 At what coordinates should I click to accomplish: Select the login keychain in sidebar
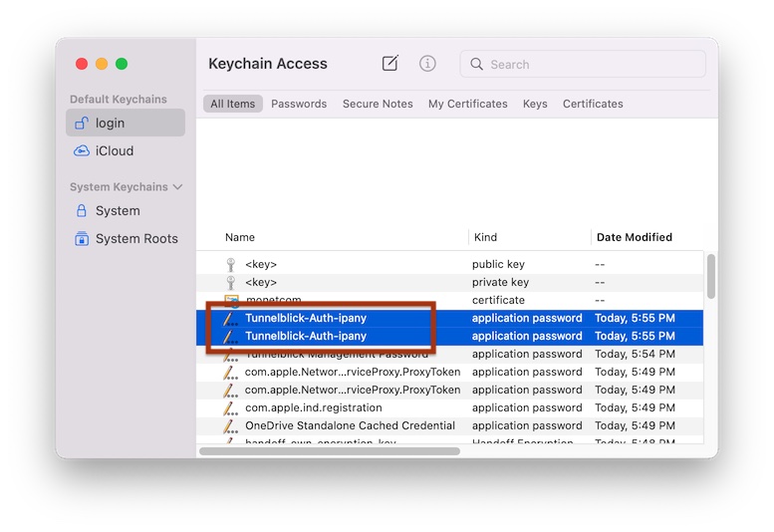[126, 123]
